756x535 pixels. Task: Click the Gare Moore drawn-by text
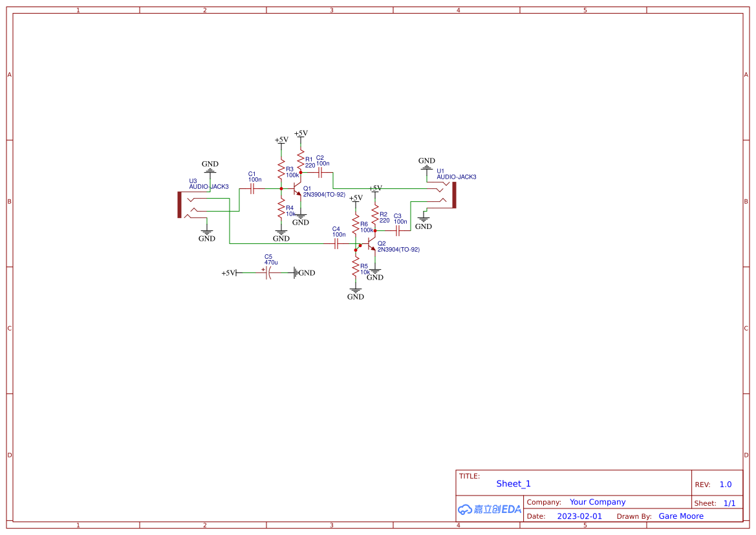point(681,516)
